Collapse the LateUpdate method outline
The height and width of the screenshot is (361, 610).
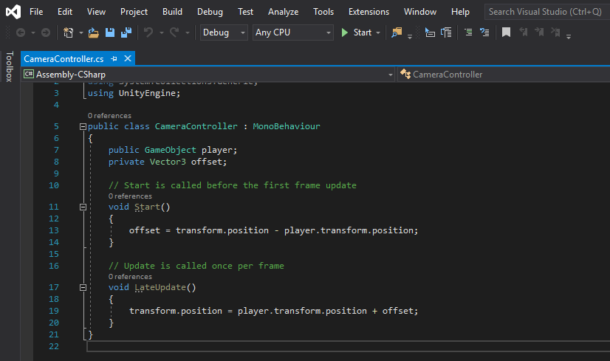point(83,287)
